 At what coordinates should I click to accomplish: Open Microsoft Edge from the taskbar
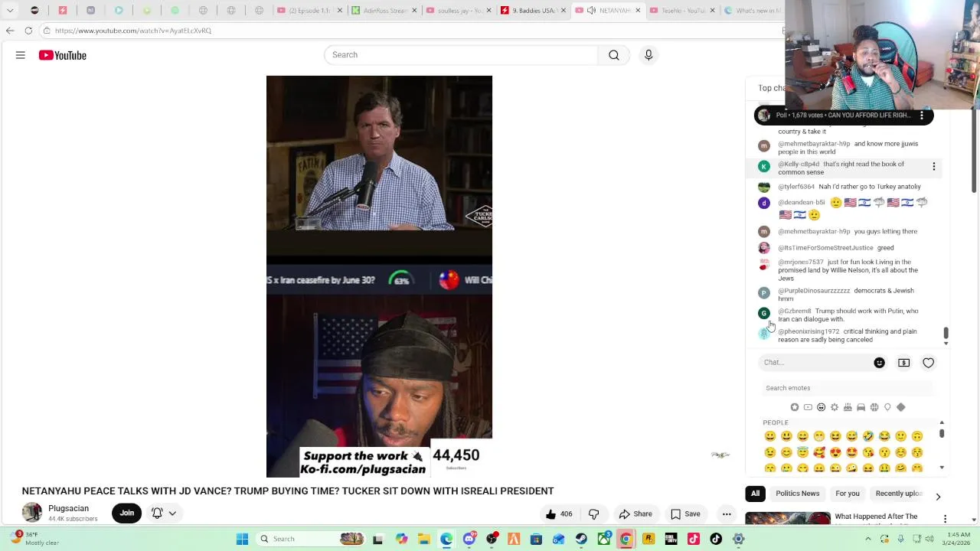(x=446, y=539)
